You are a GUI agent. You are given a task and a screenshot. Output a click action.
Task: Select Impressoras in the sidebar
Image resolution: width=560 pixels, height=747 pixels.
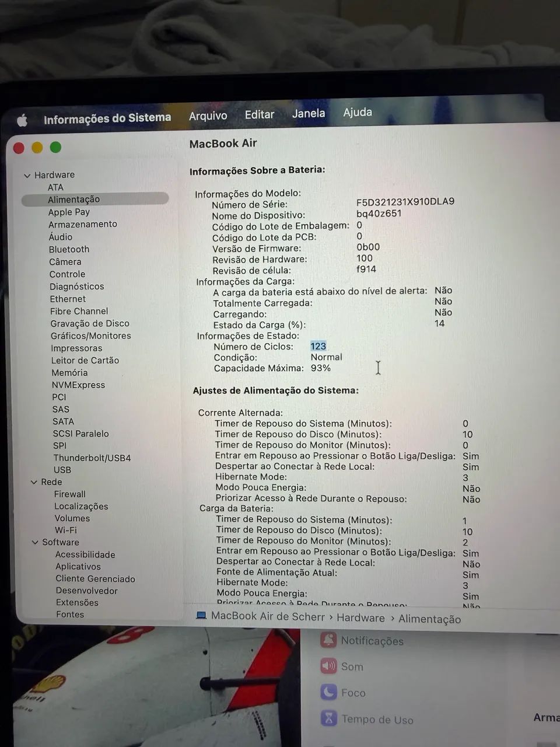tap(76, 348)
